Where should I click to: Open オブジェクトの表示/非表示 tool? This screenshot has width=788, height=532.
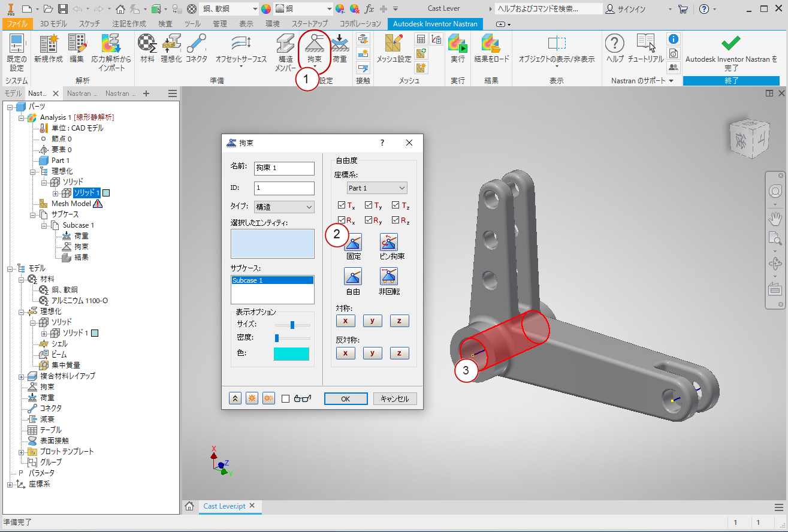pyautogui.click(x=557, y=52)
